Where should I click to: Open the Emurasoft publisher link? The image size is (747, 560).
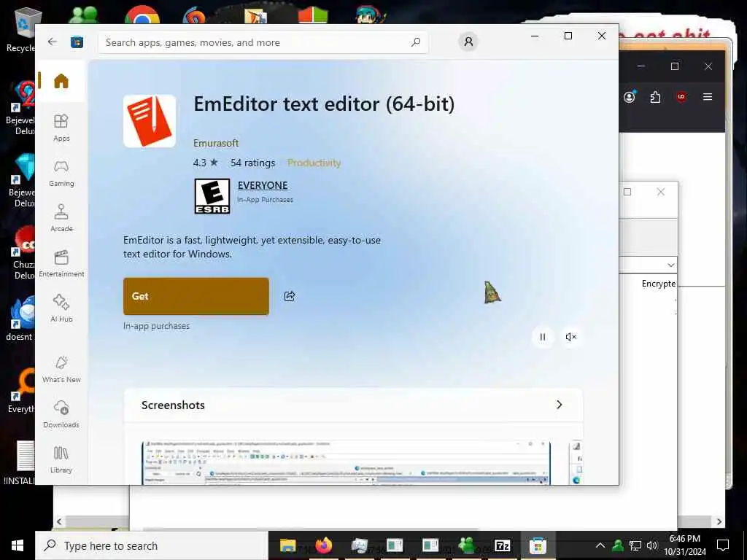click(216, 143)
